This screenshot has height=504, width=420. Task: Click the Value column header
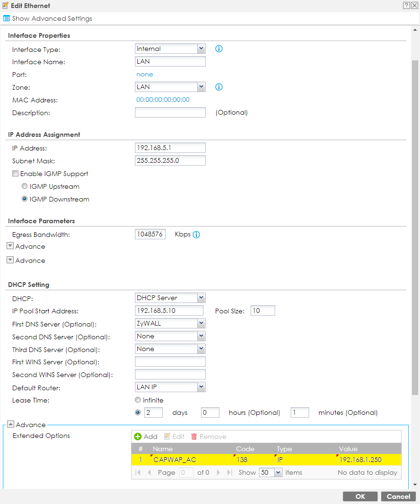pos(348,449)
